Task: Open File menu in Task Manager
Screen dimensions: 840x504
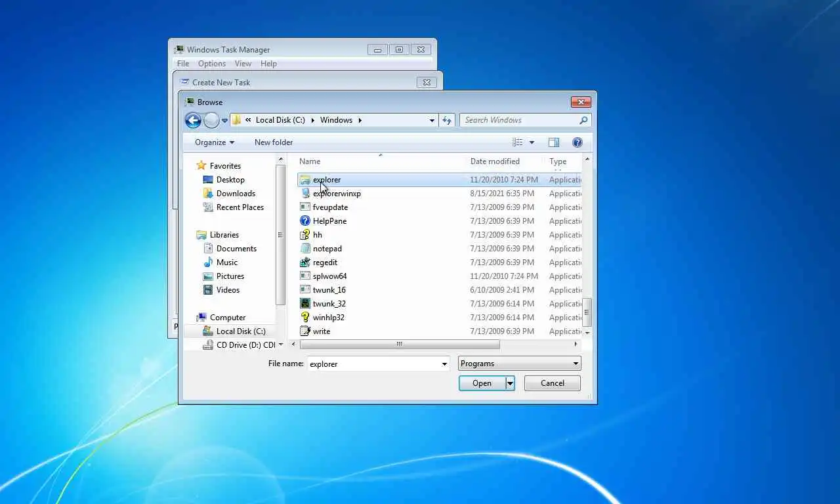Action: (183, 64)
